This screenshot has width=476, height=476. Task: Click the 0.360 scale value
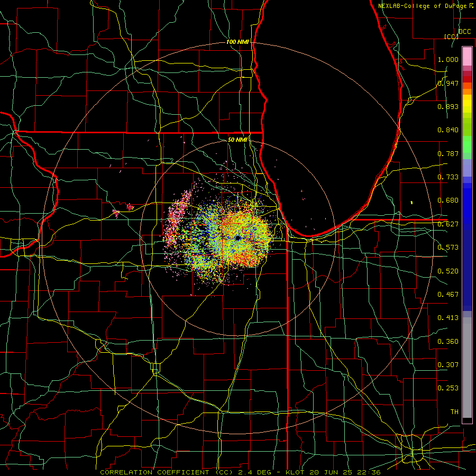point(448,342)
